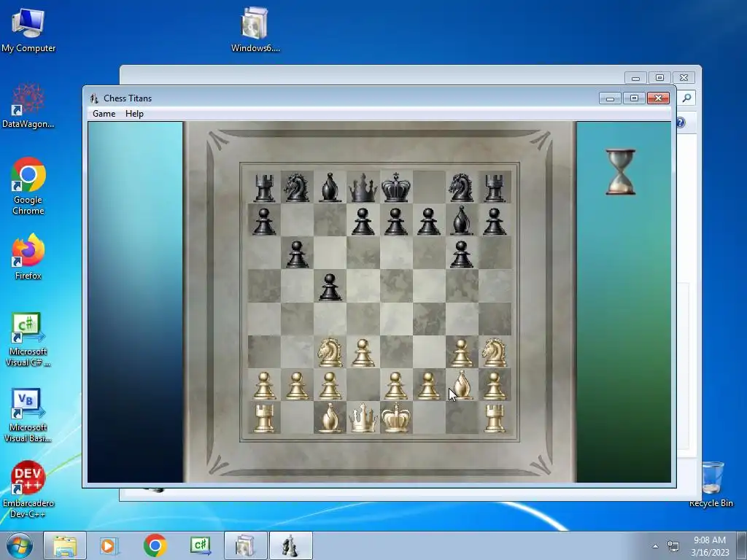Image resolution: width=747 pixels, height=560 pixels.
Task: Select the Windows6 desktop icon
Action: (x=255, y=30)
